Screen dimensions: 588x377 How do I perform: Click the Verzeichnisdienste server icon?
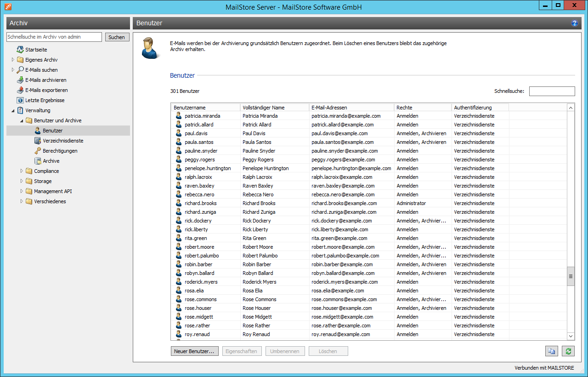point(38,141)
